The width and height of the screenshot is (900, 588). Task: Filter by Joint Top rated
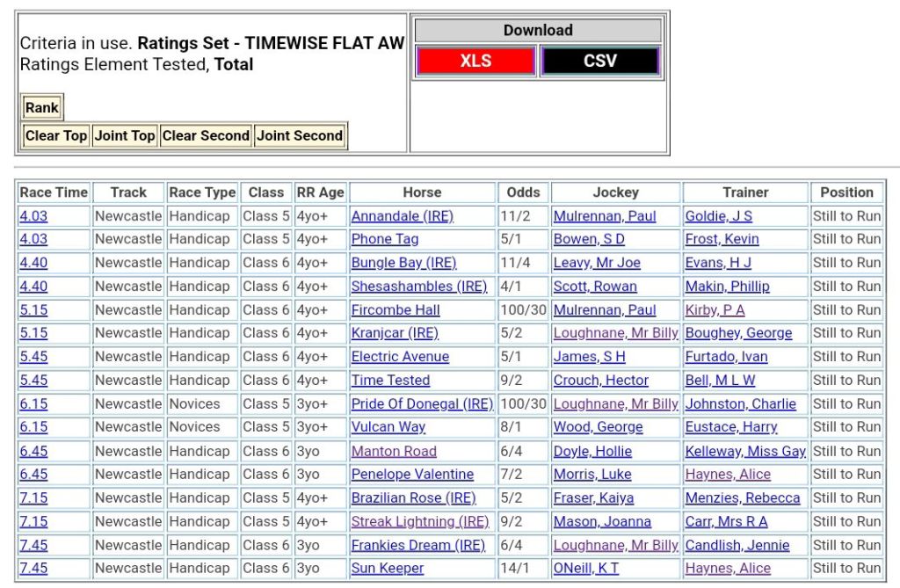[x=125, y=135]
